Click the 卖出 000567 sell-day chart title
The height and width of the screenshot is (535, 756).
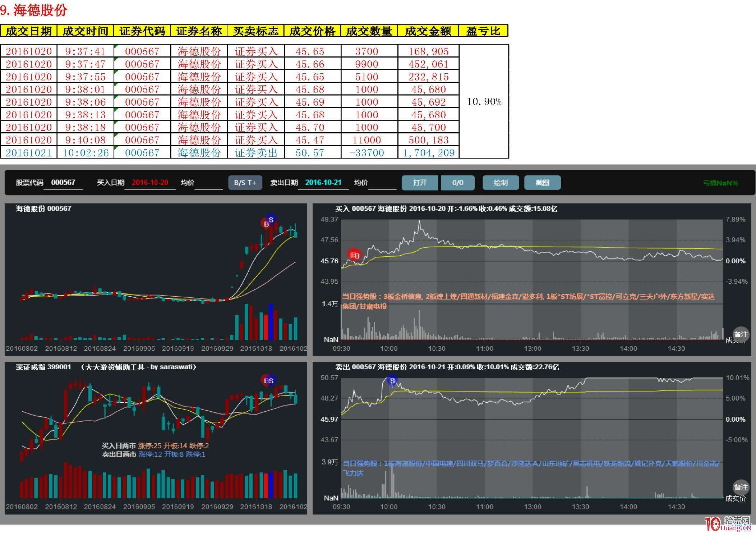tap(447, 367)
